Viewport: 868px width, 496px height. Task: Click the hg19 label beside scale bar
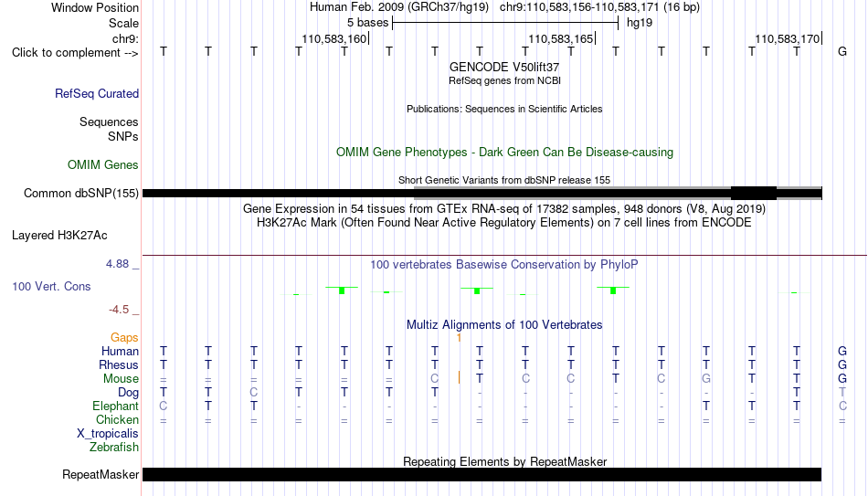[640, 23]
